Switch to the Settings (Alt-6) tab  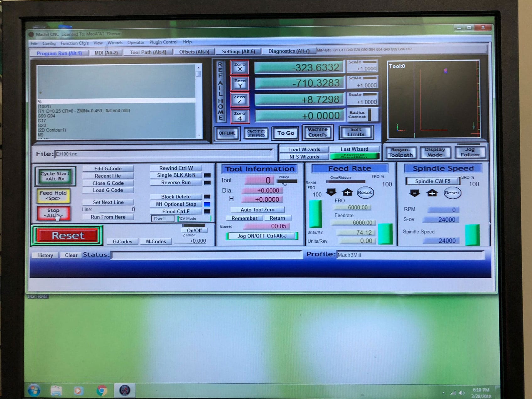click(x=238, y=51)
